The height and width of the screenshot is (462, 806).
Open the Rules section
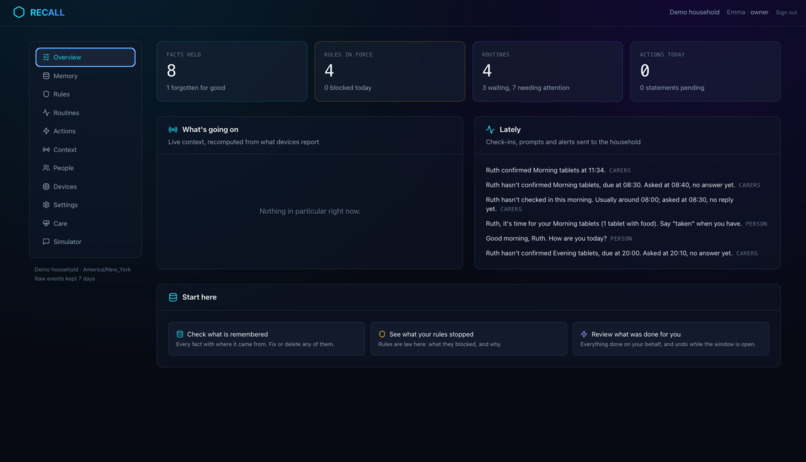[85, 94]
